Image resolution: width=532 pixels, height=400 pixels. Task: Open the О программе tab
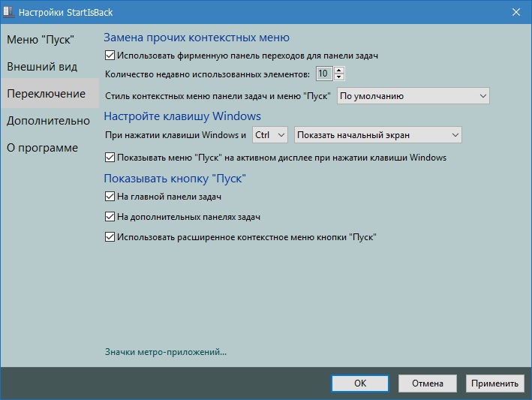point(42,148)
